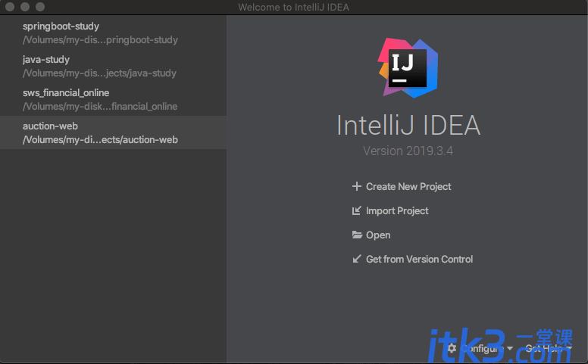Select the Open action label
This screenshot has height=364, width=588.
coord(378,235)
